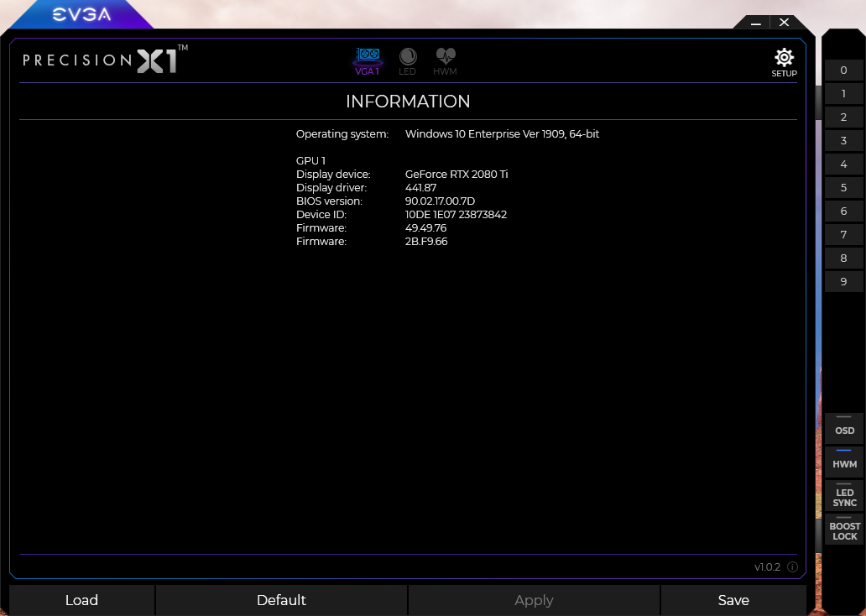866x616 pixels.
Task: Click the 'Operating system:' label
Action: click(x=342, y=134)
